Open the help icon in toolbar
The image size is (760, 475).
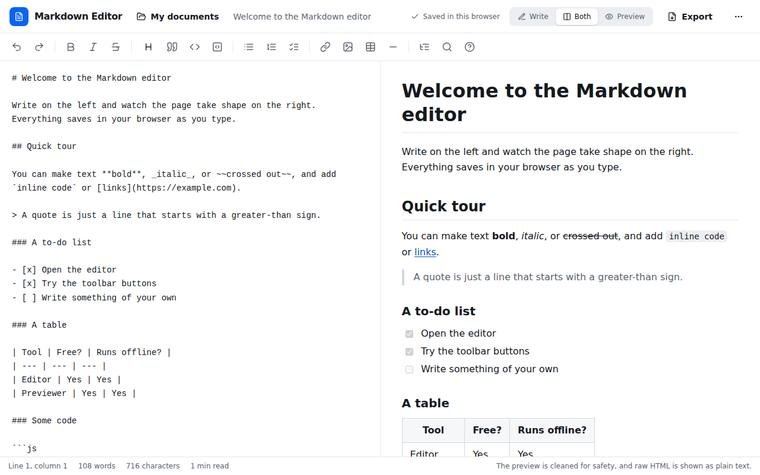coord(469,47)
